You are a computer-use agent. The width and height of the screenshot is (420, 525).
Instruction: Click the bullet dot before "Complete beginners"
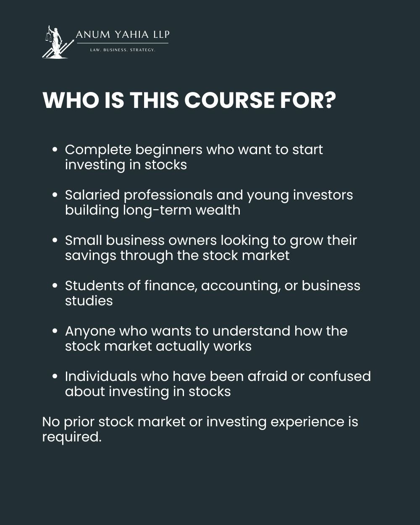pos(55,150)
